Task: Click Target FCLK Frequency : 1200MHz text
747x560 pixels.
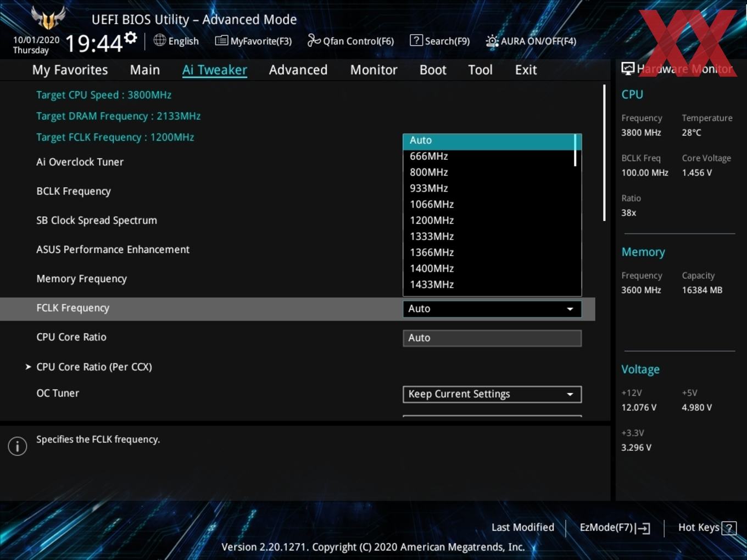Action: (x=115, y=137)
